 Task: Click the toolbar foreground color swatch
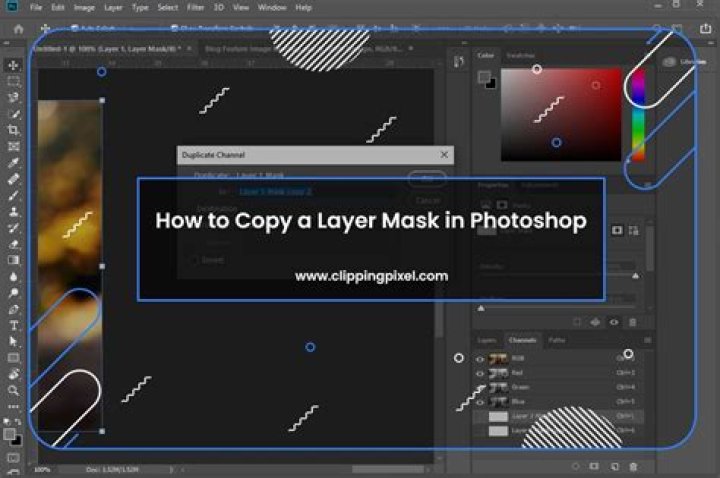9,434
